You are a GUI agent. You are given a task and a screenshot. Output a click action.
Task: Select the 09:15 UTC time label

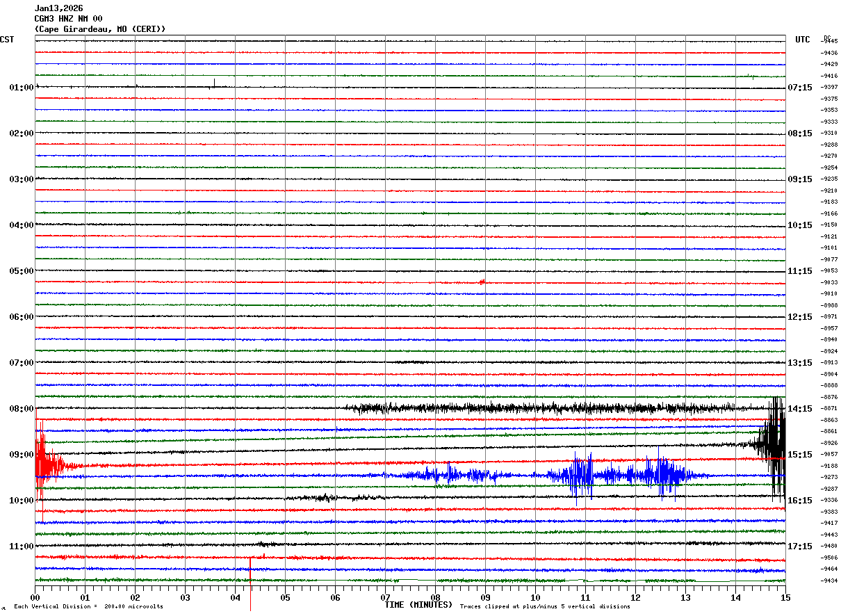click(x=800, y=179)
